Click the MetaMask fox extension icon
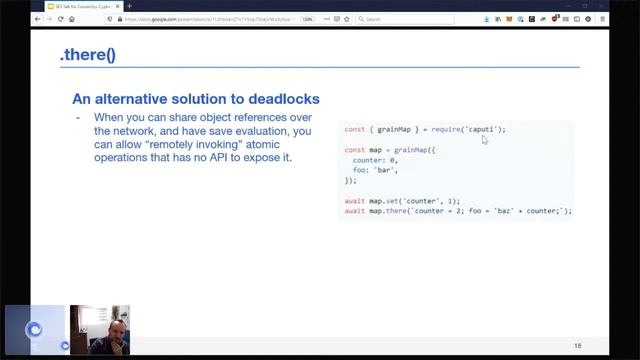The height and width of the screenshot is (360, 640). 509,19
